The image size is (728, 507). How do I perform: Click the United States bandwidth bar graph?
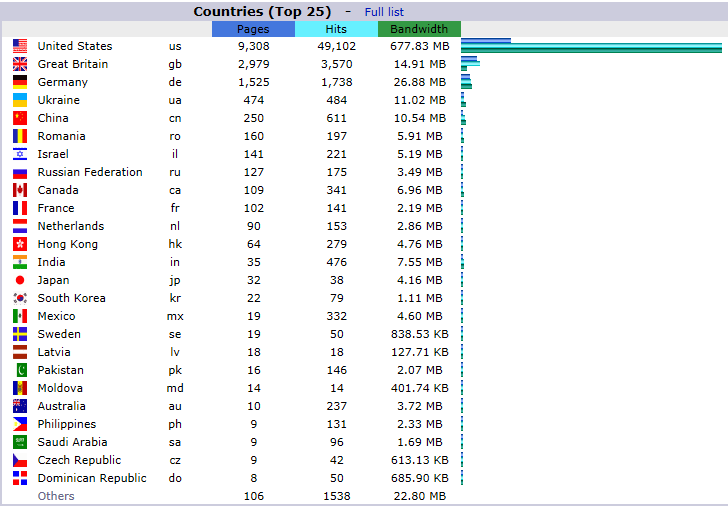coord(592,50)
